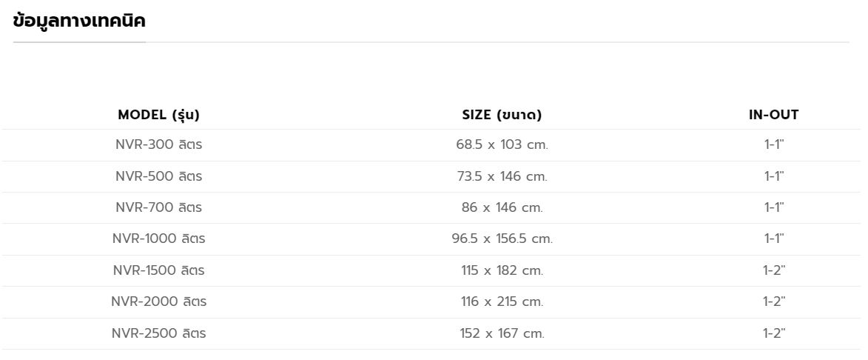868x360 pixels.
Task: Click the 68.5 x 103 cm. size cell
Action: 502,145
